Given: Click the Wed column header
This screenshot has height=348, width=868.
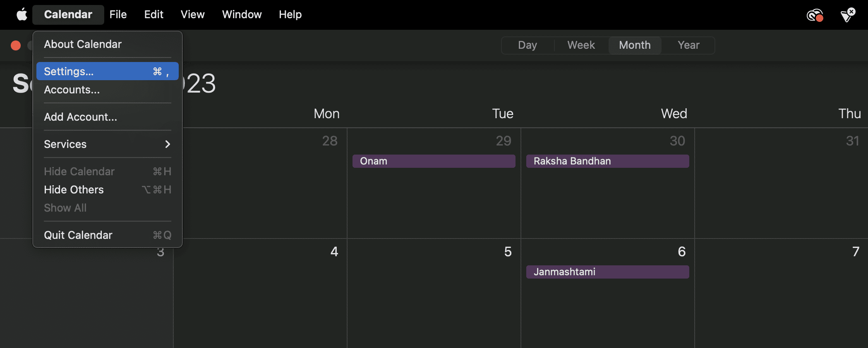Looking at the screenshot, I should click(x=674, y=114).
